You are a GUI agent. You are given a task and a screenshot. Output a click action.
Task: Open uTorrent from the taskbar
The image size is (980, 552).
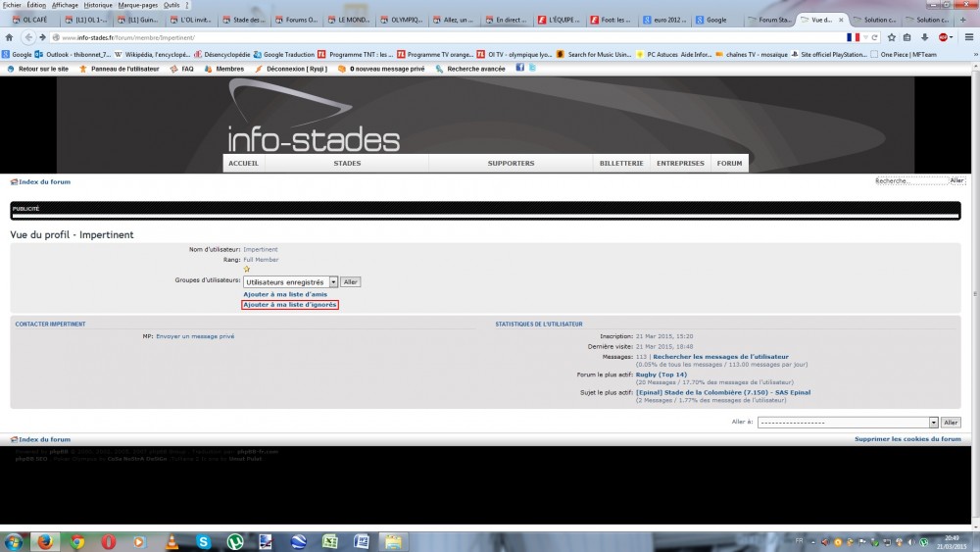235,541
